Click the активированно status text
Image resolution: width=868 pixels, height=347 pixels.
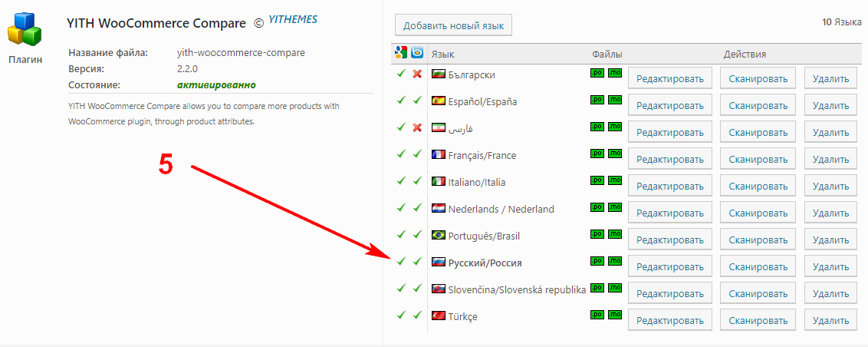click(x=216, y=85)
